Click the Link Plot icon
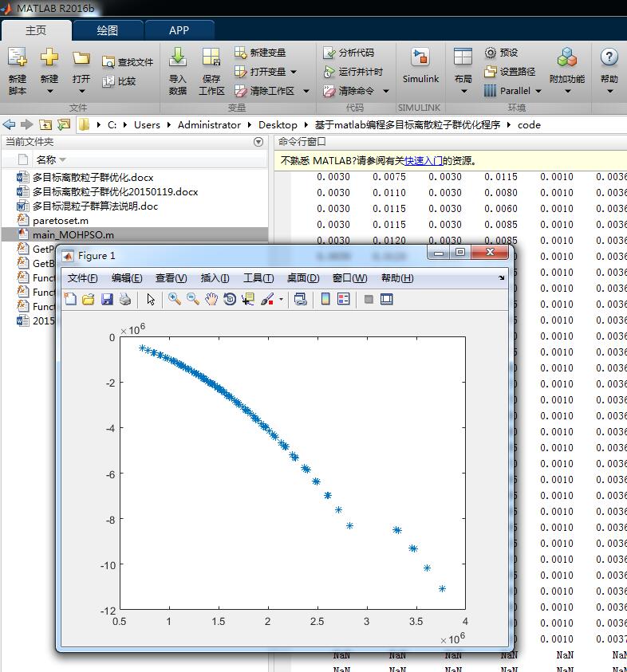Viewport: 627px width, 672px height. click(300, 299)
